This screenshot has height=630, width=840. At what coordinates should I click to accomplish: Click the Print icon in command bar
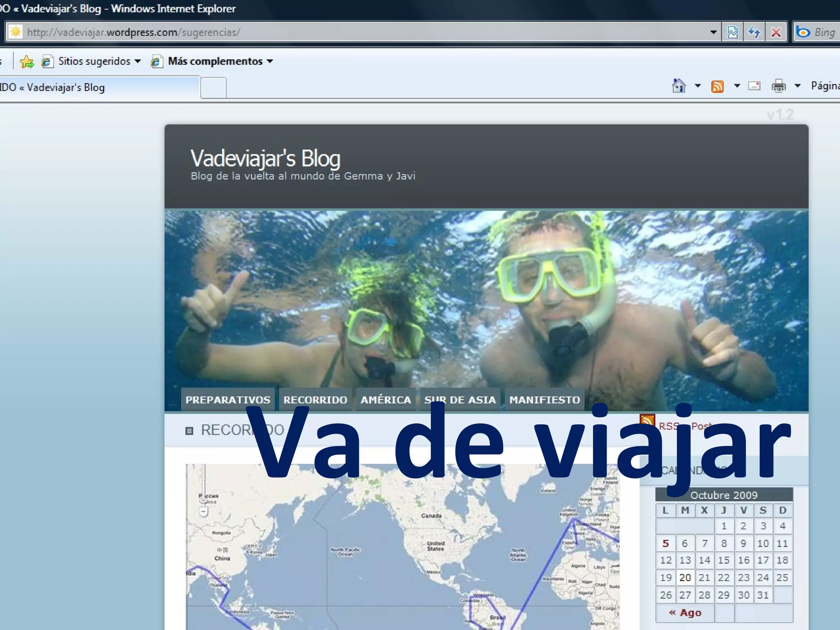click(778, 86)
